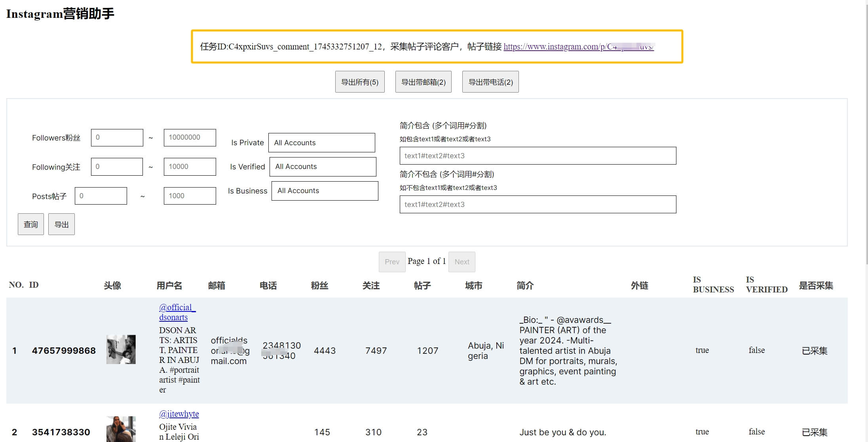Open the Instagram post link in the task box
This screenshot has height=442, width=868.
579,47
